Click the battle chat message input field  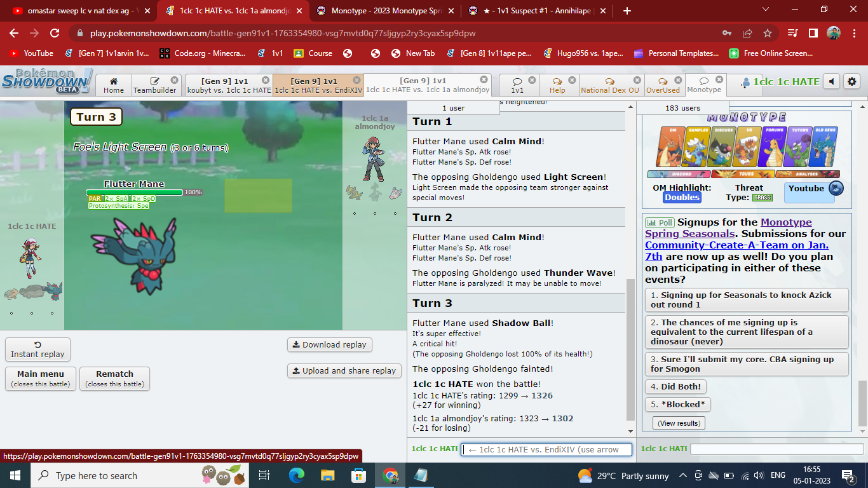[x=546, y=449]
